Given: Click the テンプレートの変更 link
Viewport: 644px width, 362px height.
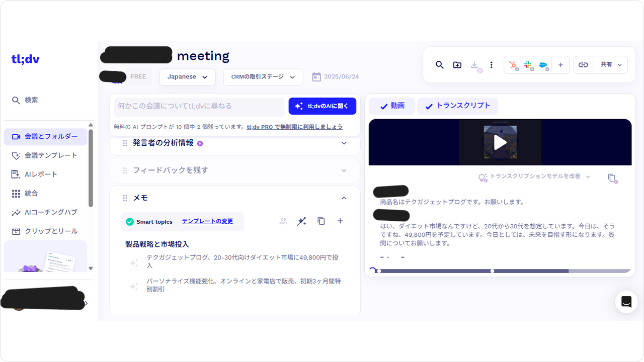Looking at the screenshot, I should tap(207, 222).
